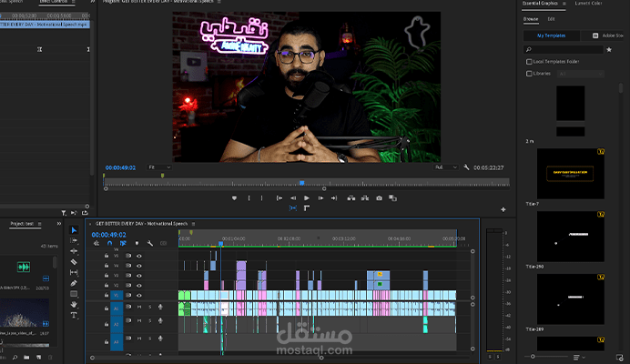This screenshot has width=630, height=364.
Task: Click Go to In point
Action: click(x=279, y=198)
